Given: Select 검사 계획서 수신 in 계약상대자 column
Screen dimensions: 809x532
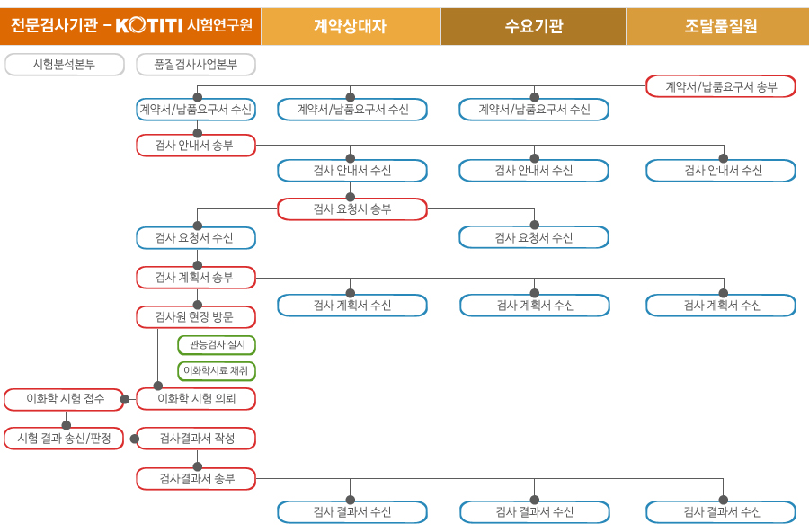Looking at the screenshot, I should tap(352, 306).
